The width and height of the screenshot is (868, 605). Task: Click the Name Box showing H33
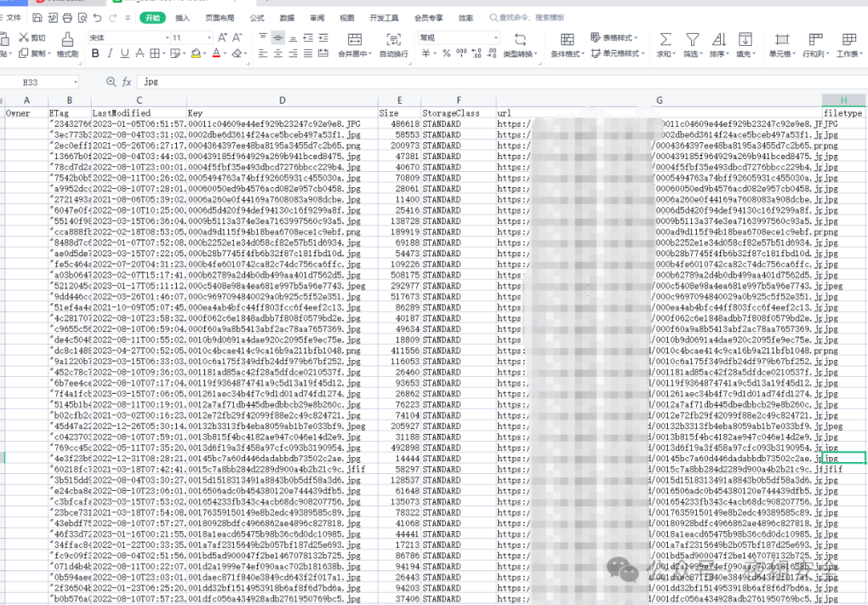pos(40,82)
